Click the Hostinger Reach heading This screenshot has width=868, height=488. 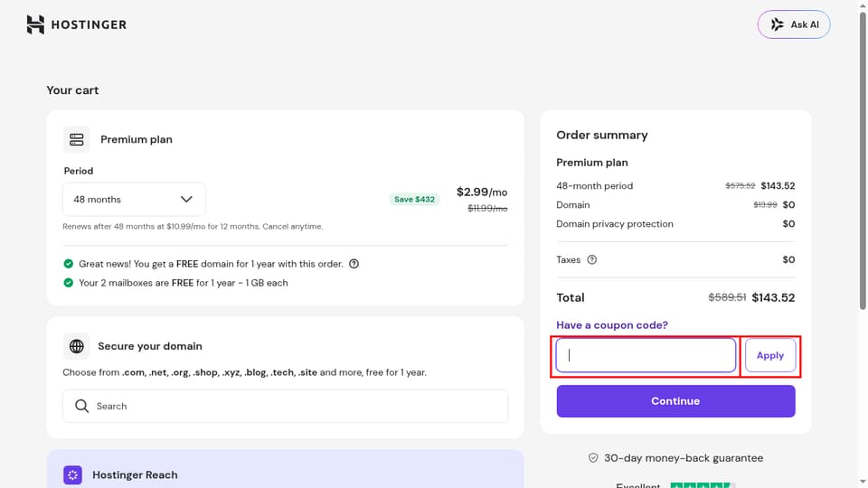pyautogui.click(x=135, y=474)
